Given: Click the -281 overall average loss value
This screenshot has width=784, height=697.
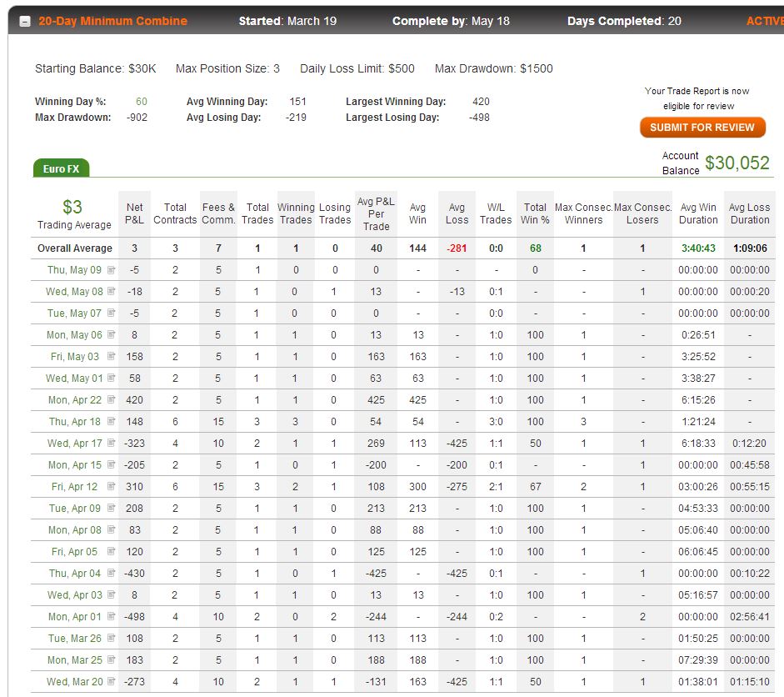Looking at the screenshot, I should [x=457, y=248].
